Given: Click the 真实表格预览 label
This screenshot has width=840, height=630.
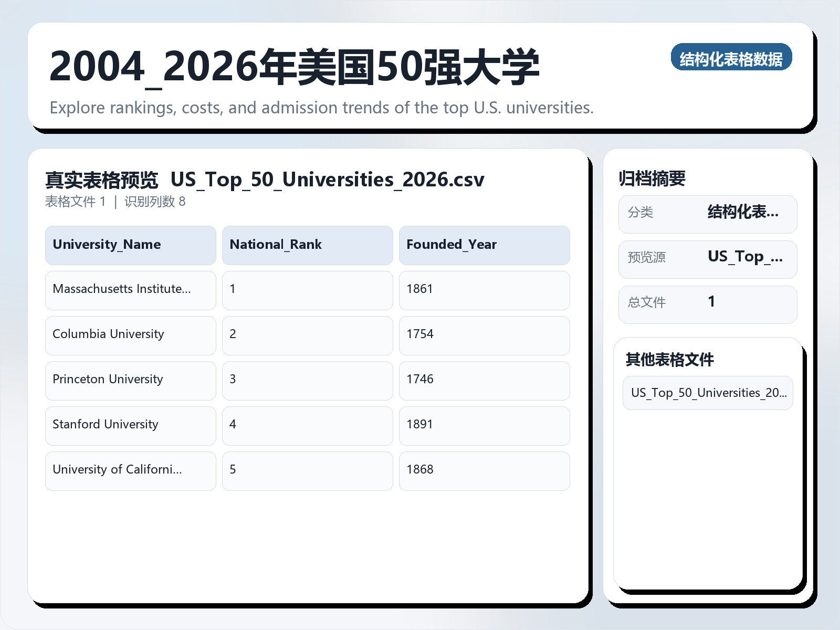Looking at the screenshot, I should [x=102, y=179].
